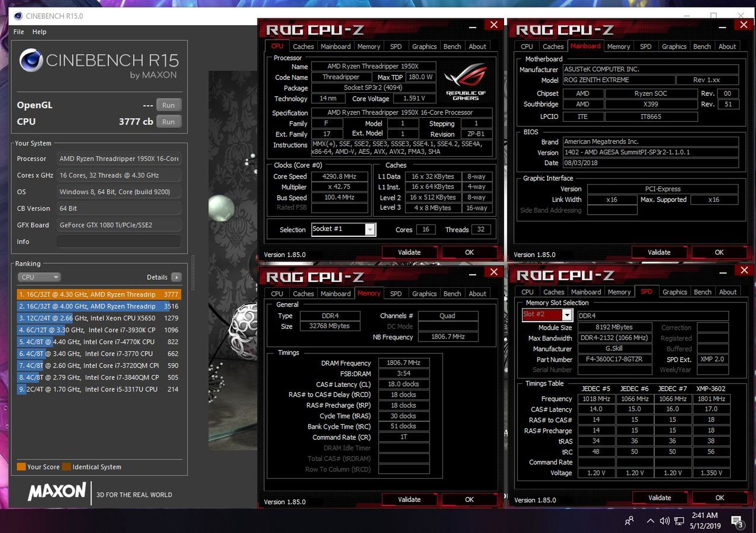Open Bench tab in CPU-Z CPU window

pos(452,46)
